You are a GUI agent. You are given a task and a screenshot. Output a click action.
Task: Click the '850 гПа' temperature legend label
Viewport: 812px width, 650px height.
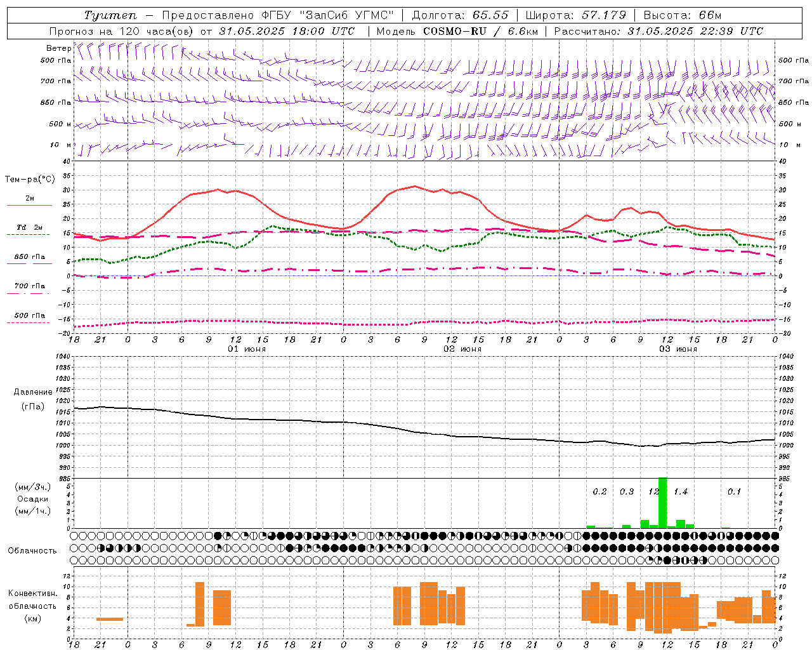(29, 257)
